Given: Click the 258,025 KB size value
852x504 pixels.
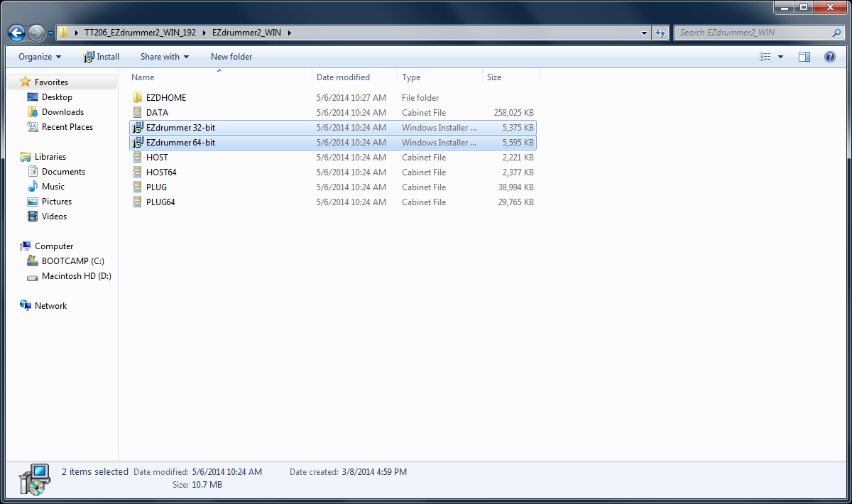Looking at the screenshot, I should (x=513, y=113).
